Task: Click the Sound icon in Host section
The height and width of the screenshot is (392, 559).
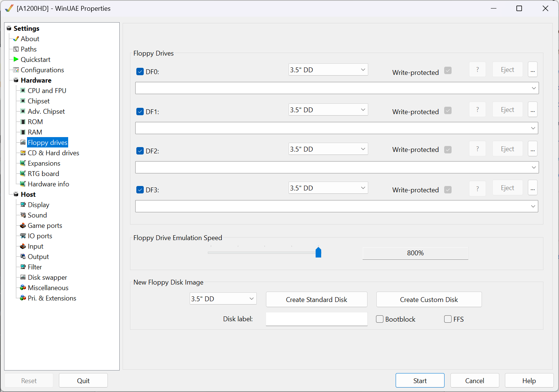Action: [x=23, y=215]
